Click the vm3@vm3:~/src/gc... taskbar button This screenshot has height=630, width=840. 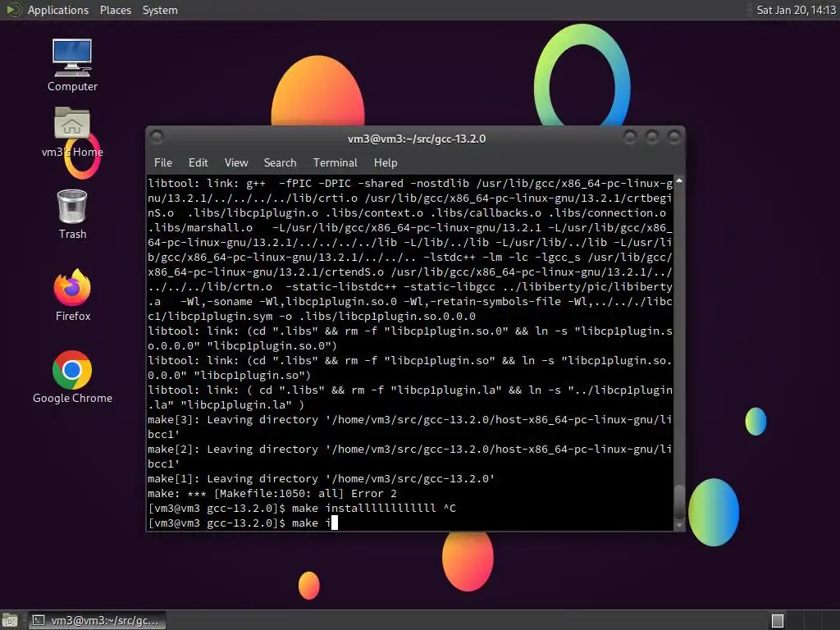pyautogui.click(x=97, y=620)
